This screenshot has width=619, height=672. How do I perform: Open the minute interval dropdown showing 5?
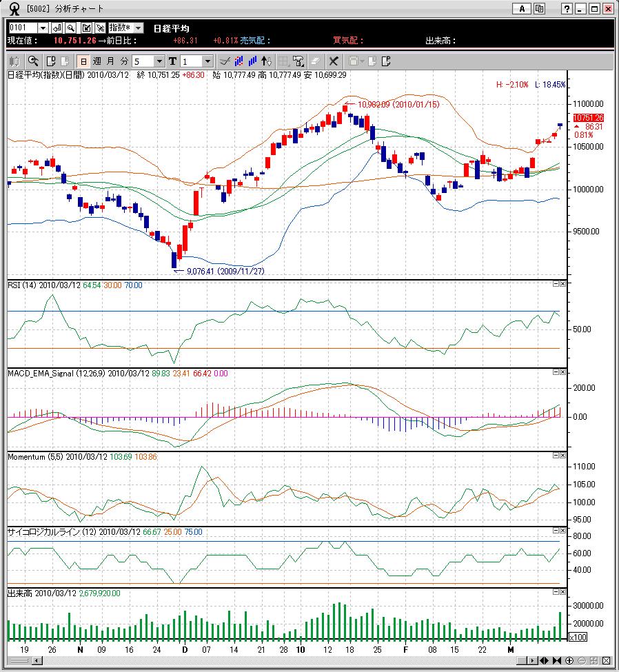159,61
